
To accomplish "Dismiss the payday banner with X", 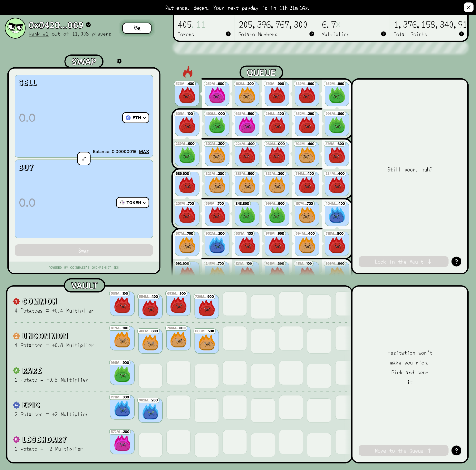I will [468, 7].
